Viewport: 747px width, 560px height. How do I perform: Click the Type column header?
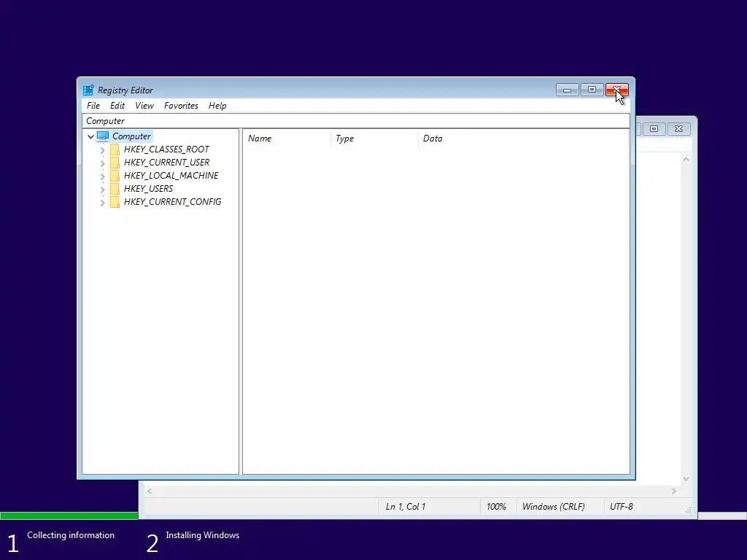374,139
